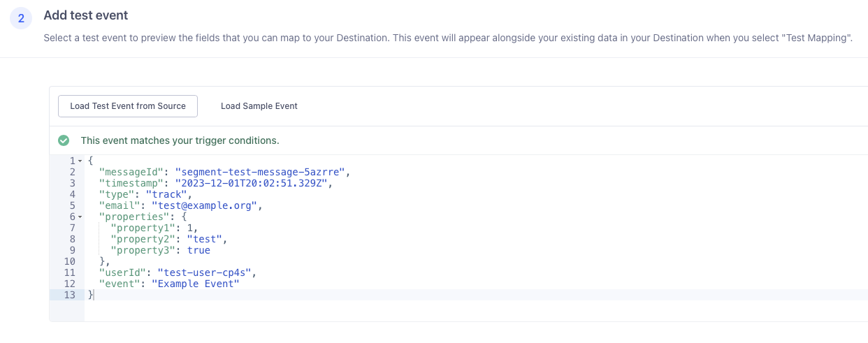This screenshot has height=343, width=868.
Task: Click the Add test event heading
Action: (x=86, y=15)
